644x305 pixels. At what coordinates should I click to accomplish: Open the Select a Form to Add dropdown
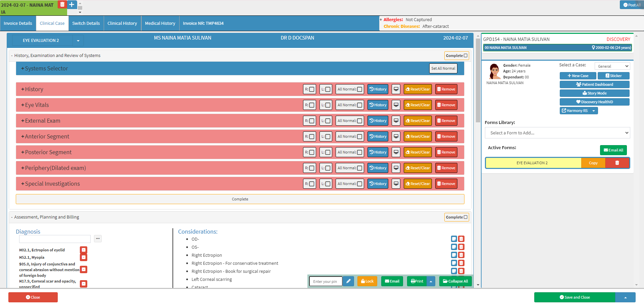[557, 133]
